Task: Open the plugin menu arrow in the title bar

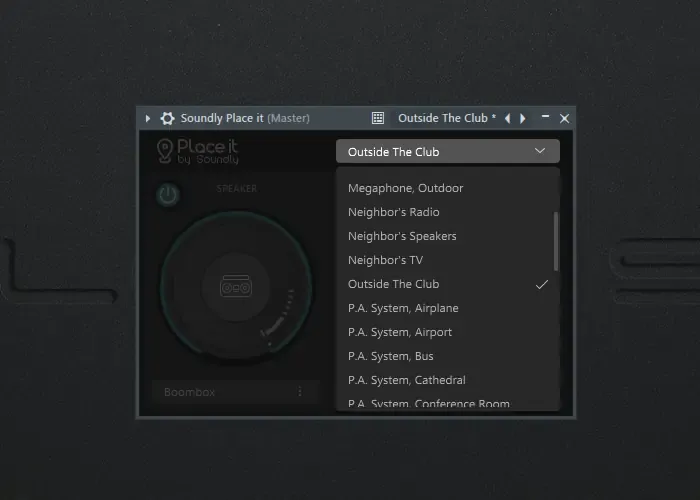Action: (x=148, y=118)
